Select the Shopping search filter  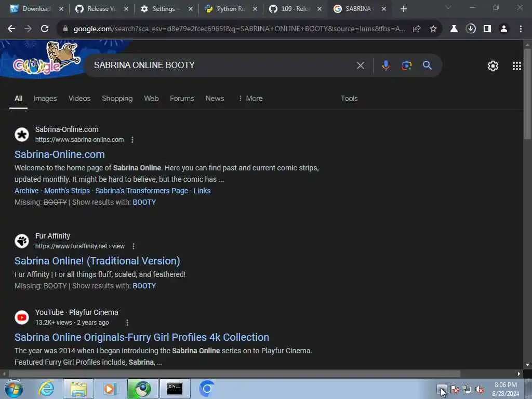(x=117, y=98)
